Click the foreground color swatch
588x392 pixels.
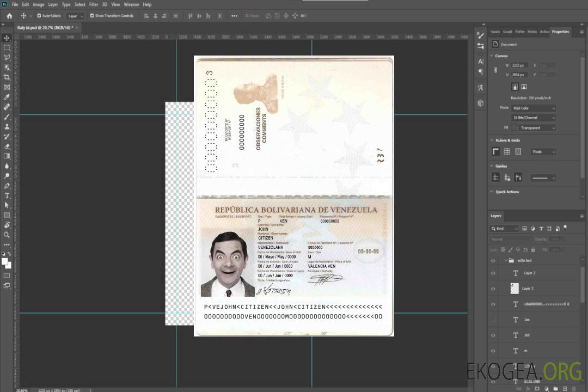pos(4,261)
